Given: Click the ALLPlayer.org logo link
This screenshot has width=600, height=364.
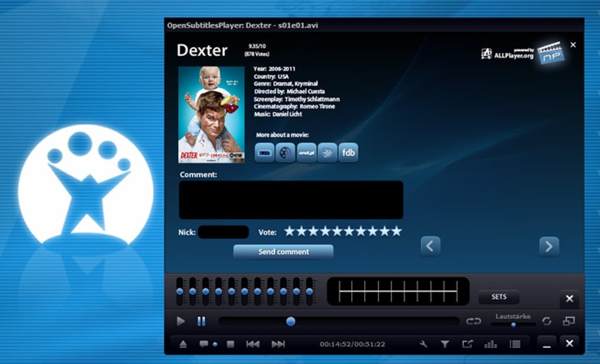Looking at the screenshot, I should point(508,54).
